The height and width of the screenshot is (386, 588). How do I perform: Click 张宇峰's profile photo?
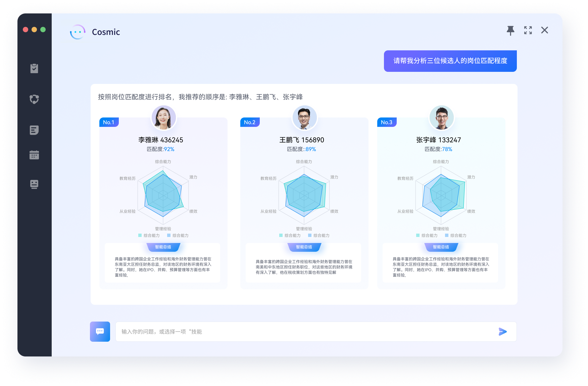point(441,118)
